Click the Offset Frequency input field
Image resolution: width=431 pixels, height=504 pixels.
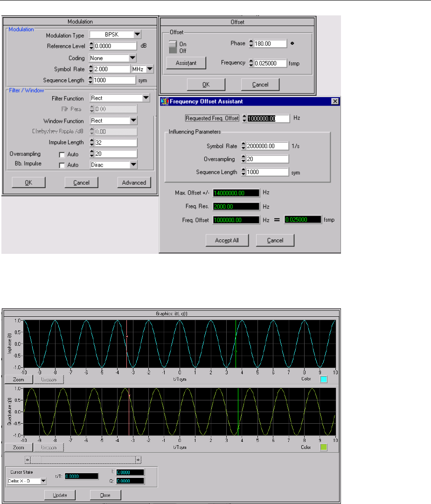(270, 63)
